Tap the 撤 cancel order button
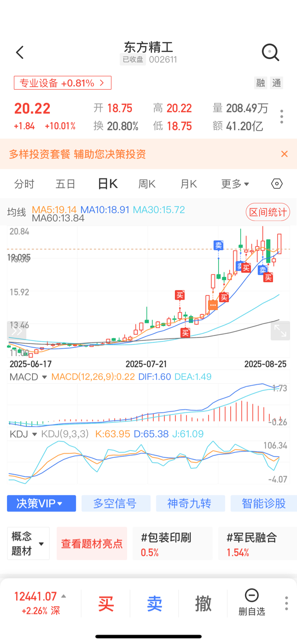The width and height of the screenshot is (297, 644). (203, 603)
